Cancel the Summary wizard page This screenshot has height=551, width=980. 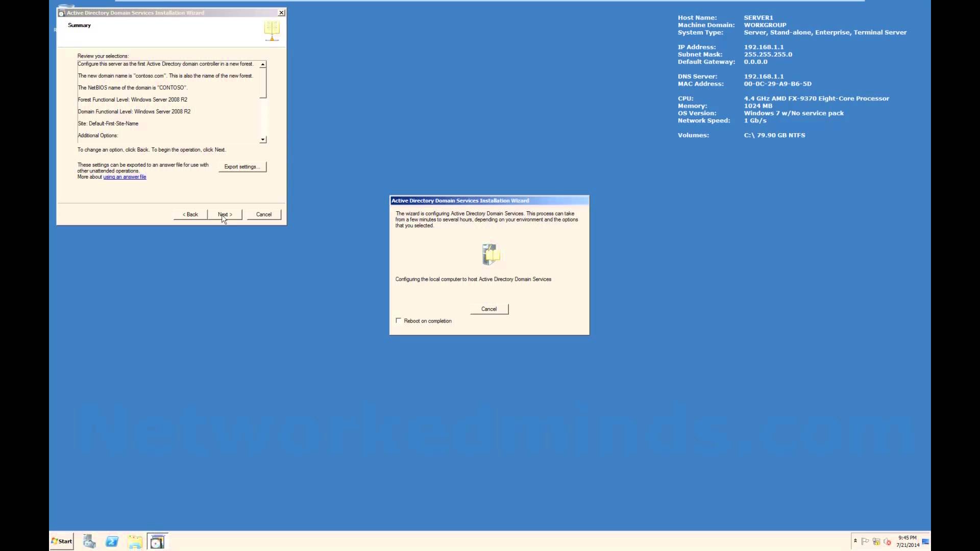click(264, 214)
